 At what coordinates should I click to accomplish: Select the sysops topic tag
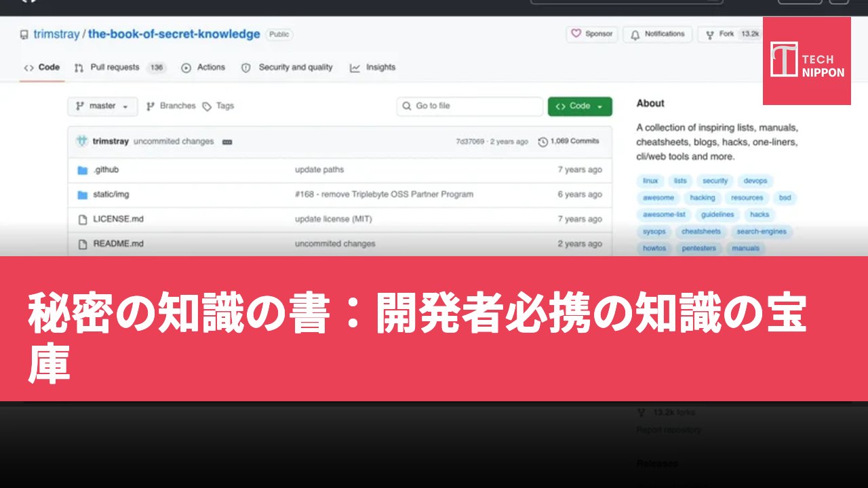click(654, 232)
